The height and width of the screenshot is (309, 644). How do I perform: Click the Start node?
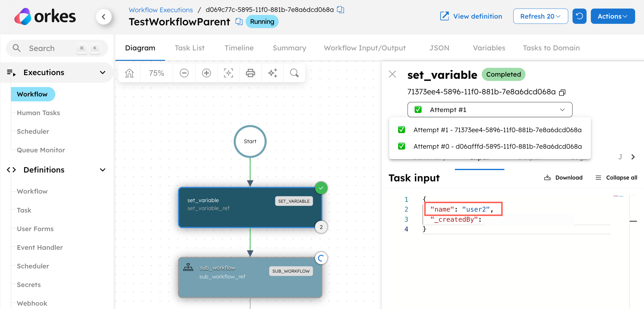click(x=250, y=141)
